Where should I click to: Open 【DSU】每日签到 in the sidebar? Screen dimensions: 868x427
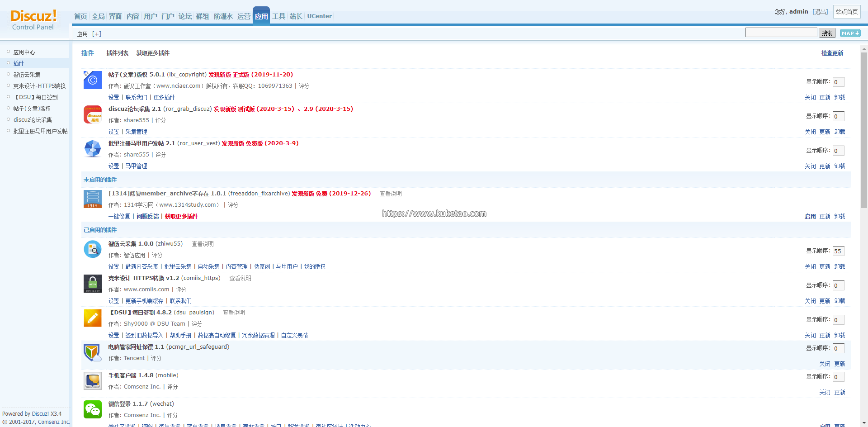36,97
